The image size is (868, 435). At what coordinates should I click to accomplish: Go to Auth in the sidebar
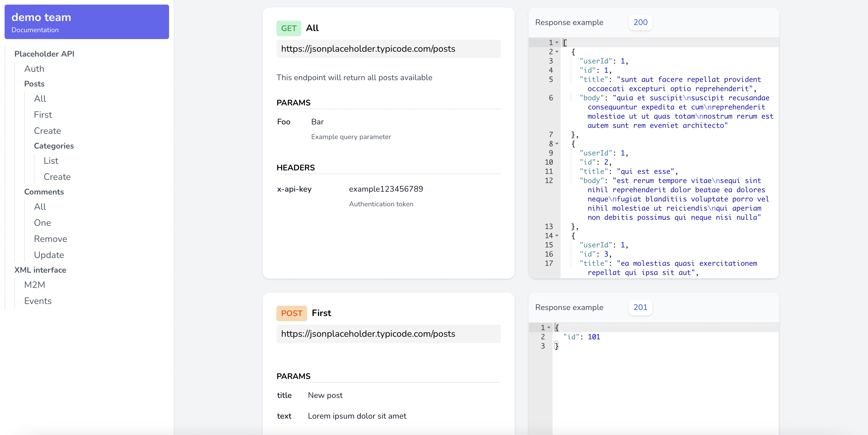point(34,69)
